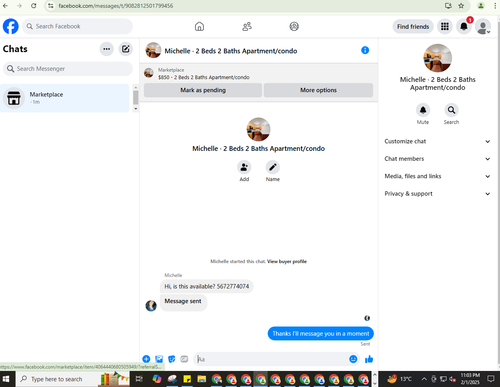The width and height of the screenshot is (500, 387).
Task: Click Michelle's avatar beside Message sent
Action: click(x=151, y=305)
